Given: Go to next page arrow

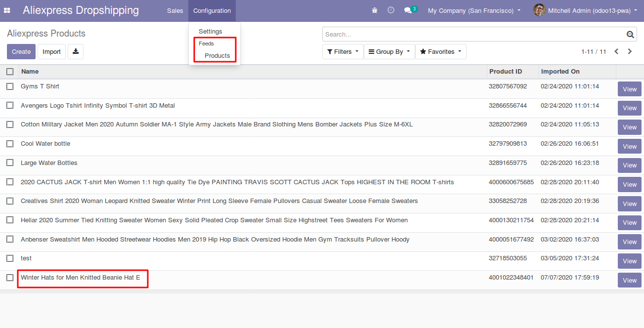Looking at the screenshot, I should [630, 51].
